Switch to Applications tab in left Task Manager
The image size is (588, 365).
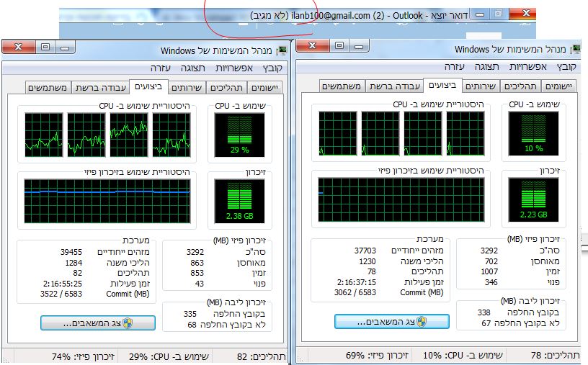click(x=264, y=88)
